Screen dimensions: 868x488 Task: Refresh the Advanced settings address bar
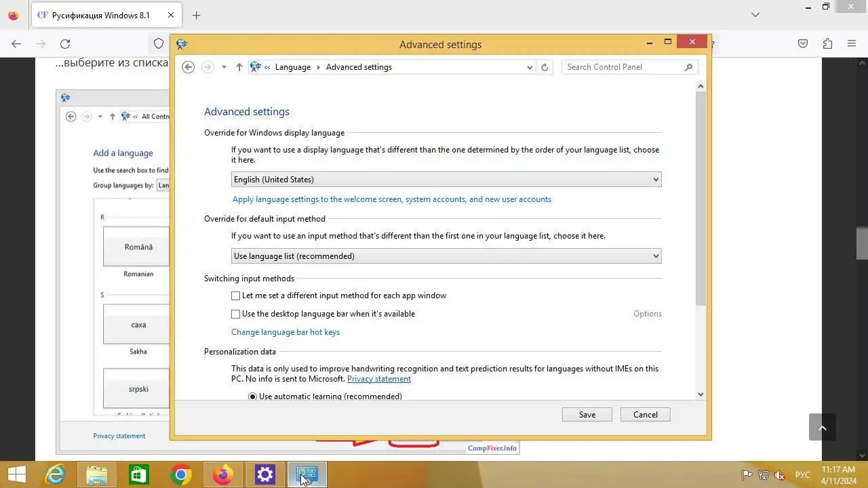coord(545,67)
